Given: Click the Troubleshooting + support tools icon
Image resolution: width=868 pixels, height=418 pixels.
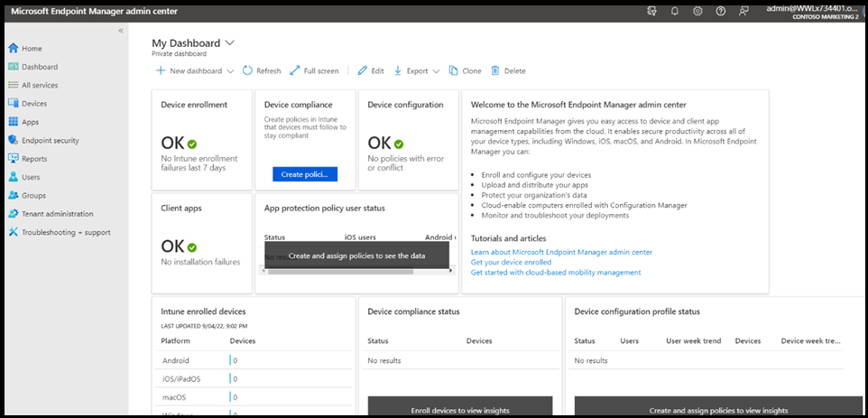Looking at the screenshot, I should 13,232.
